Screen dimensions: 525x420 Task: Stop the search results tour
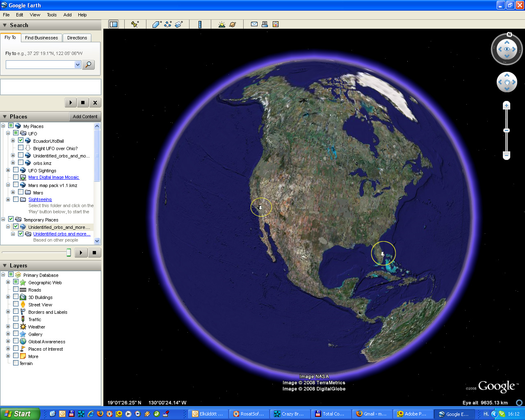pos(83,103)
